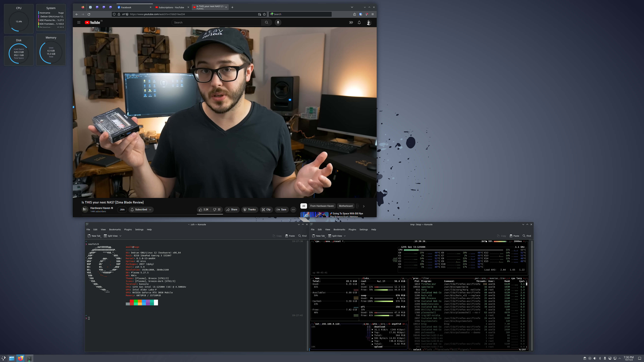Expand Split View dropdown in btop Konsole

(x=345, y=236)
